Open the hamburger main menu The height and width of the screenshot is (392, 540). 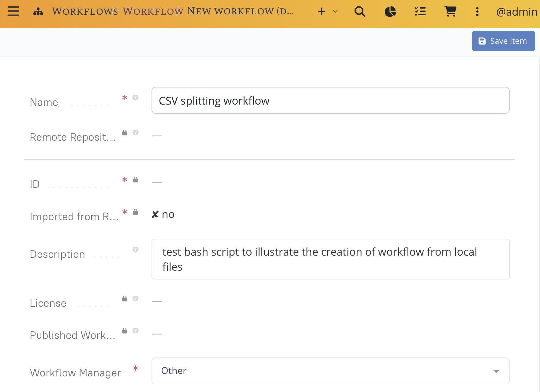click(x=13, y=12)
